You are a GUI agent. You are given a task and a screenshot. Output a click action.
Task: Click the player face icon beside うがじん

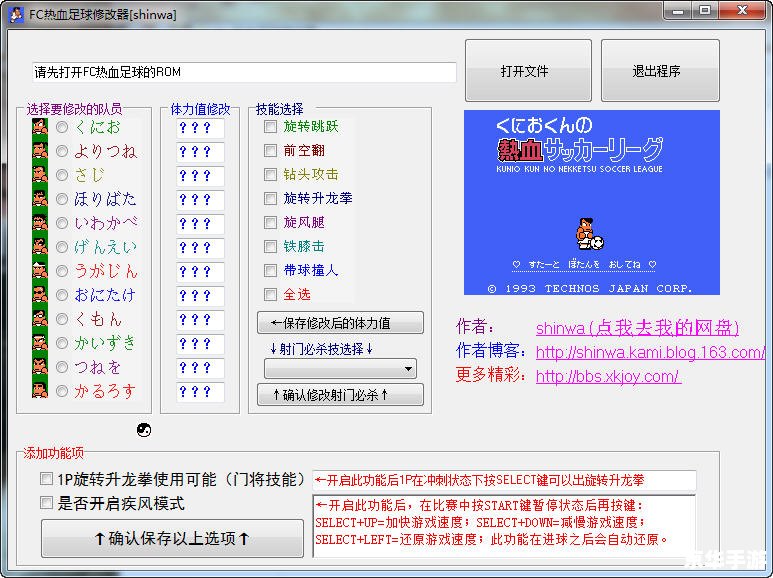pos(40,271)
